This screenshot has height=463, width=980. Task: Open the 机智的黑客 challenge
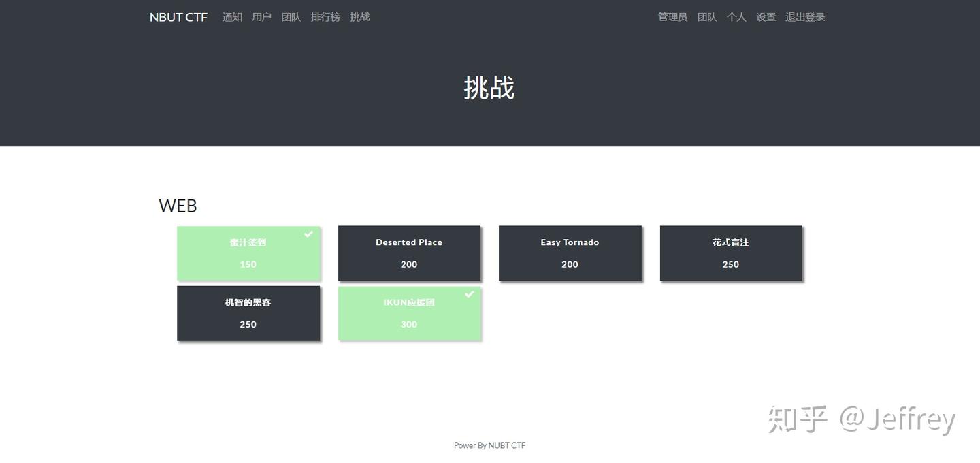tap(248, 313)
